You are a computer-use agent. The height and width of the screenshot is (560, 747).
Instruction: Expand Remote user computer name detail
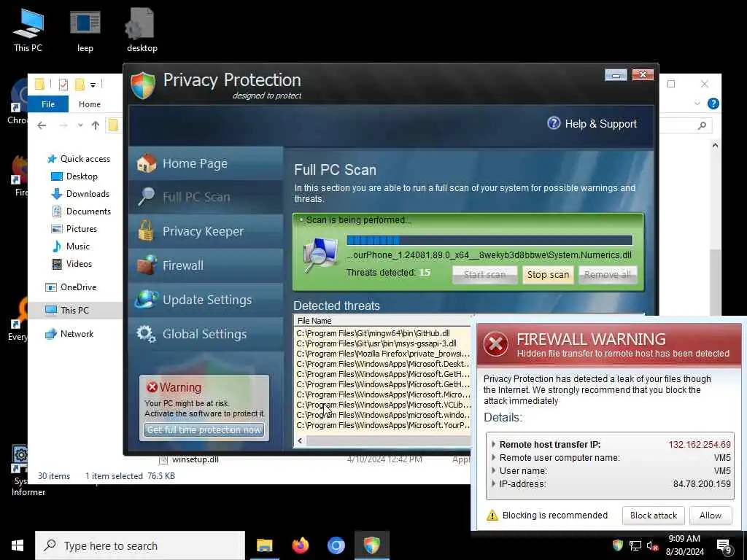494,458
